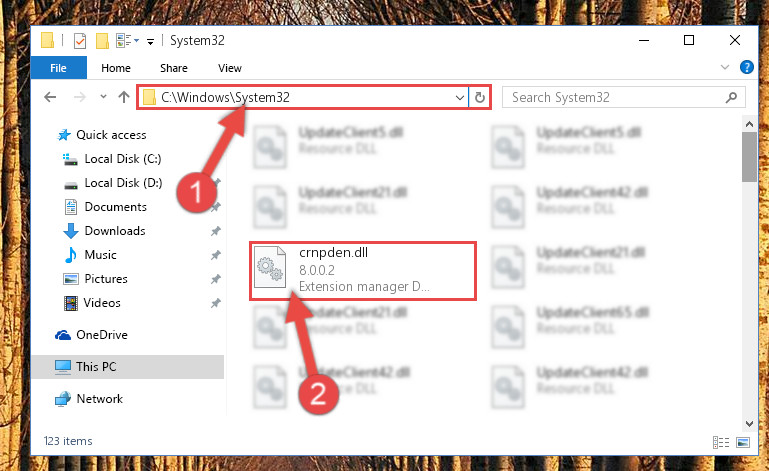
Task: Open the View ribbon tab
Action: [x=230, y=68]
